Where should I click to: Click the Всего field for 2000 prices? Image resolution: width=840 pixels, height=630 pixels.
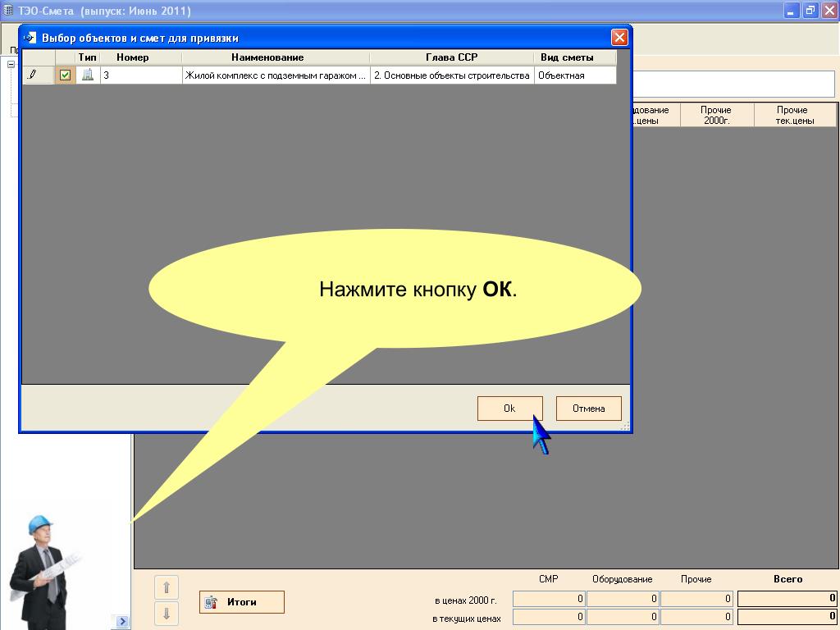[x=787, y=598]
